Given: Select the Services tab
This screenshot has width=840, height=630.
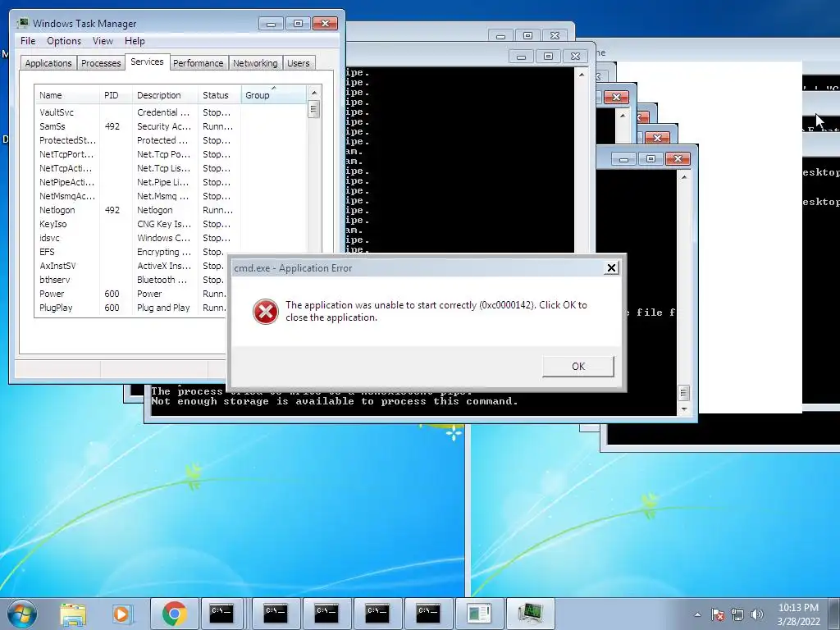Looking at the screenshot, I should [148, 62].
